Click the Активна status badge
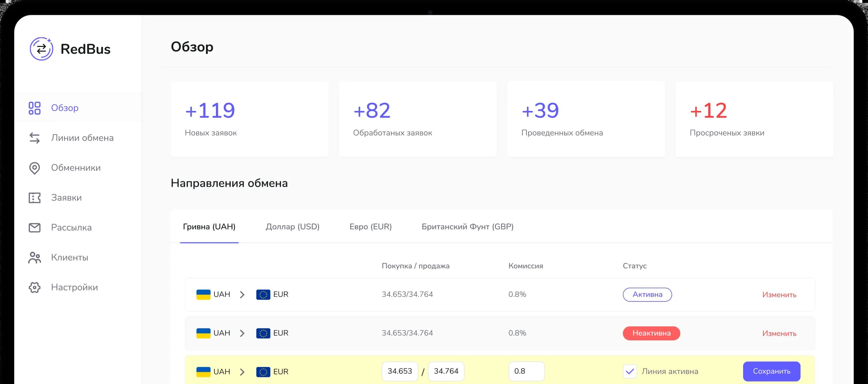This screenshot has height=384, width=868. point(647,295)
